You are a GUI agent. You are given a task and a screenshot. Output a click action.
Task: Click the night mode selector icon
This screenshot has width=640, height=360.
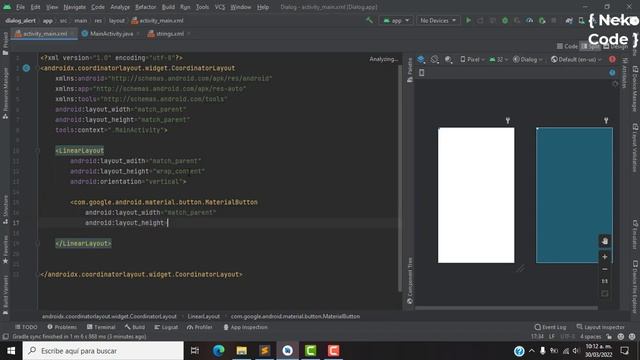coord(448,60)
